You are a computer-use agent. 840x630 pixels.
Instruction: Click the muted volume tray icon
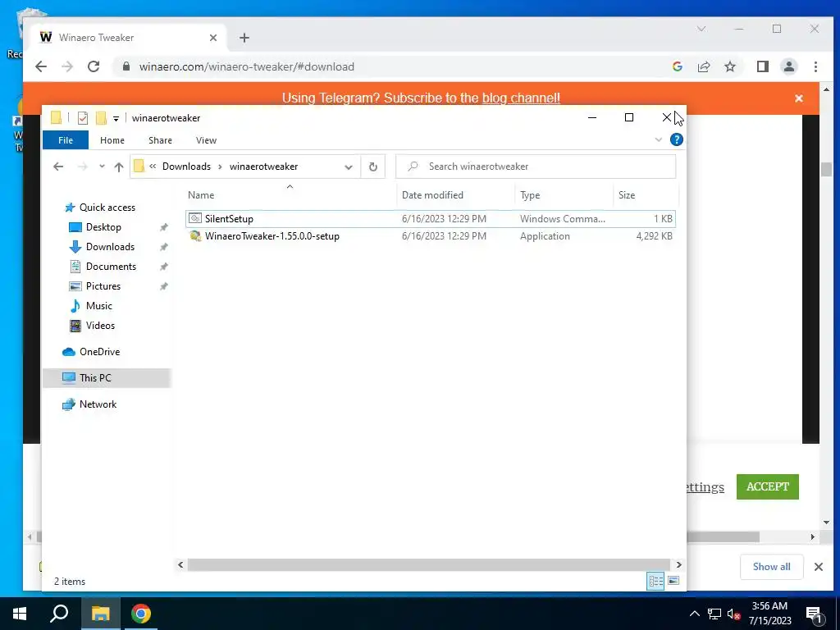pos(733,614)
